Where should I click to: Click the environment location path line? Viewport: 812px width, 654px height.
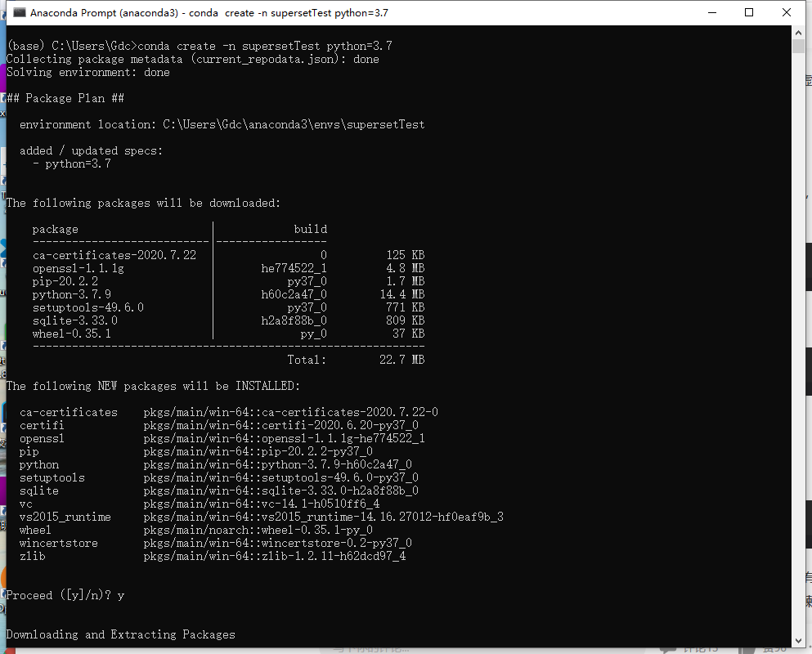click(x=222, y=125)
